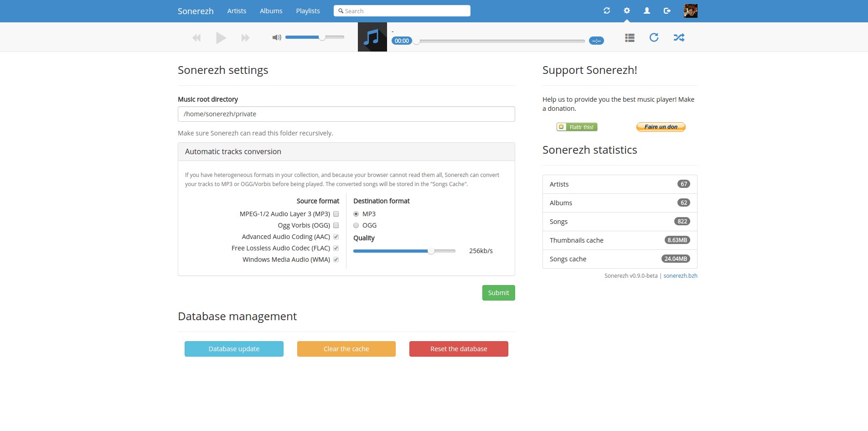Select OGG destination format radio
Viewport: 868px width, 431px height.
coord(356,225)
